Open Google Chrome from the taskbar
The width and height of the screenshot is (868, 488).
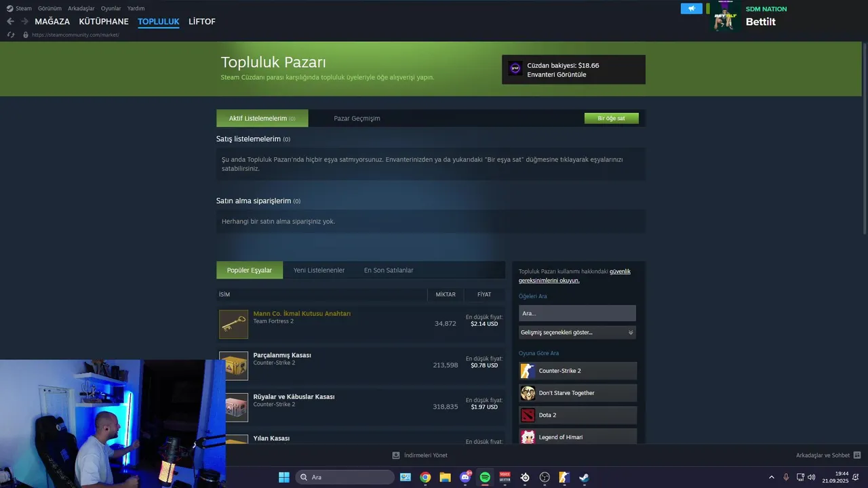(425, 477)
